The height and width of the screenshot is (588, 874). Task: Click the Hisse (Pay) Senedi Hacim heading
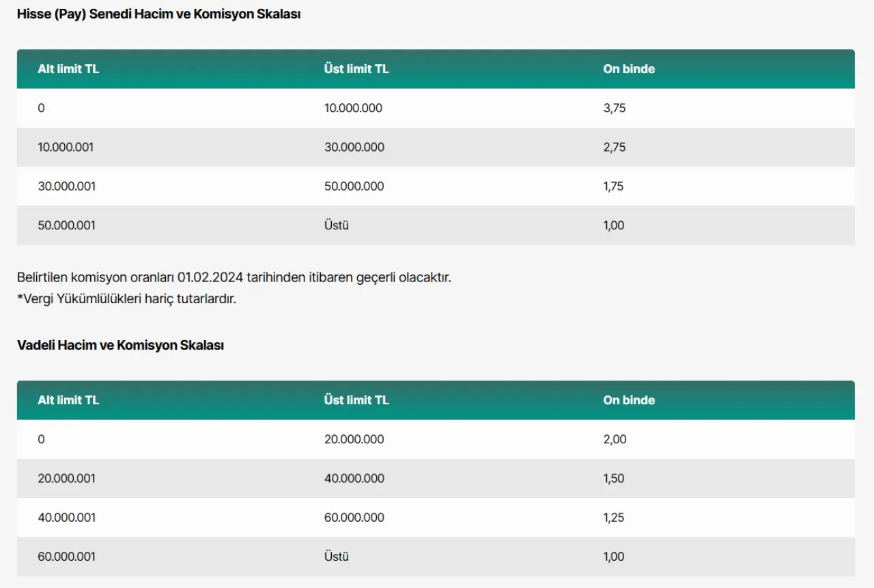click(x=158, y=14)
